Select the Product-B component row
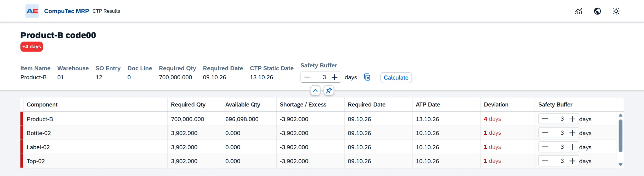This screenshot has width=644, height=176. coord(319,119)
